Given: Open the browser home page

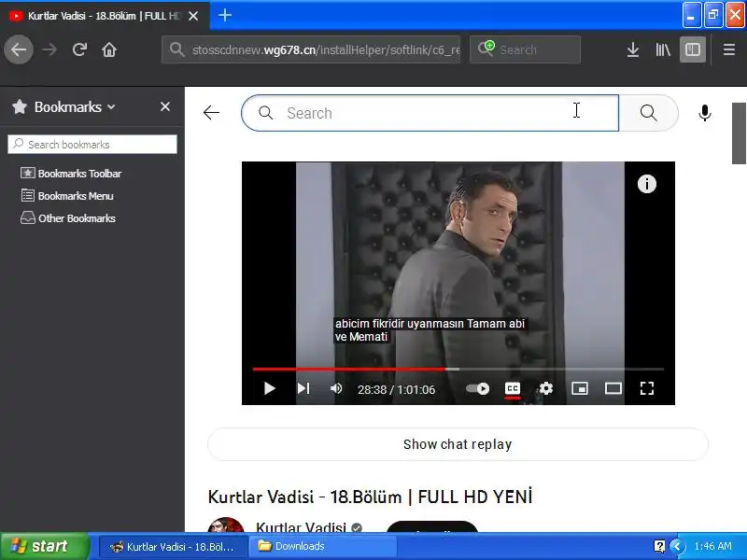Looking at the screenshot, I should coord(109,49).
